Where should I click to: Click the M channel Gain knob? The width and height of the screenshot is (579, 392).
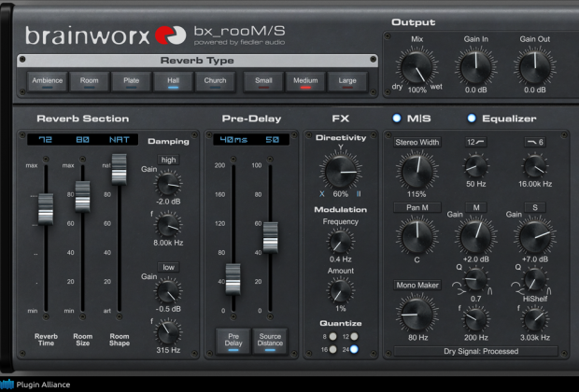point(475,237)
